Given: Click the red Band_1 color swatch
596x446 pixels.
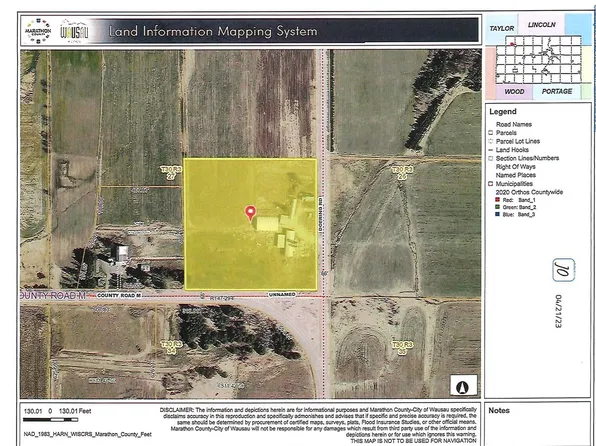Looking at the screenshot, I should pyautogui.click(x=497, y=200).
